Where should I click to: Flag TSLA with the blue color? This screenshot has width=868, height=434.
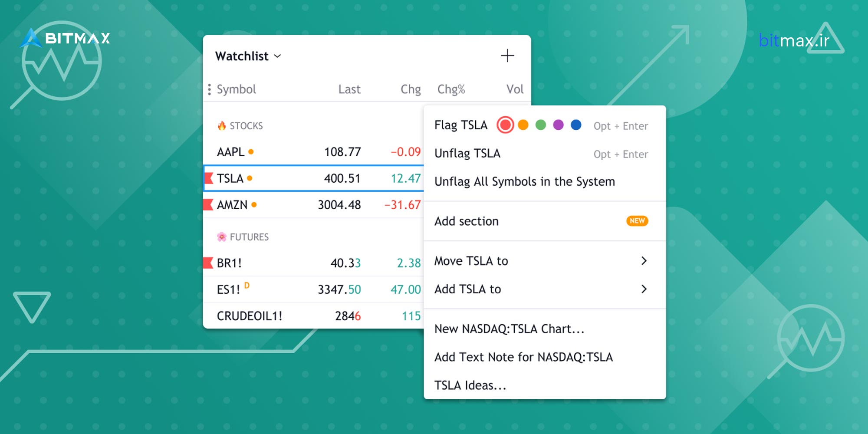pyautogui.click(x=576, y=125)
